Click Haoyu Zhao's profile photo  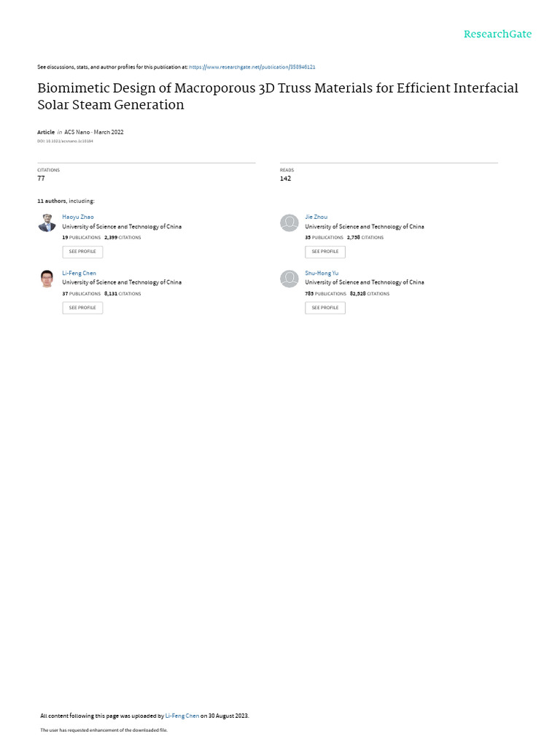tap(47, 223)
